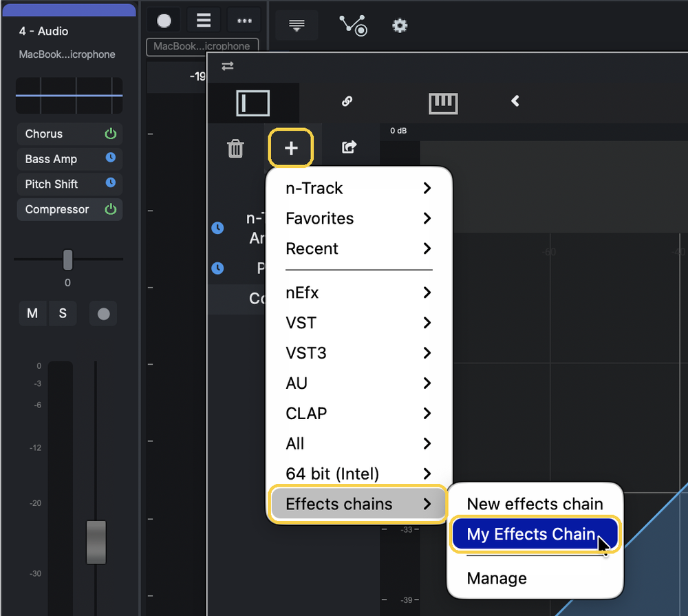The image size is (688, 616).
Task: Click the signal-levels dropdown icon in toolbar
Action: pos(297,25)
